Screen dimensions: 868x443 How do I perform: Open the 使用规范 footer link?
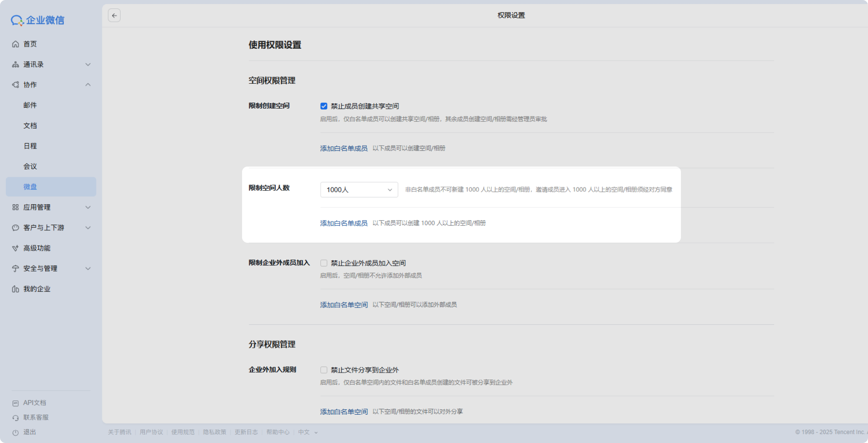tap(183, 432)
